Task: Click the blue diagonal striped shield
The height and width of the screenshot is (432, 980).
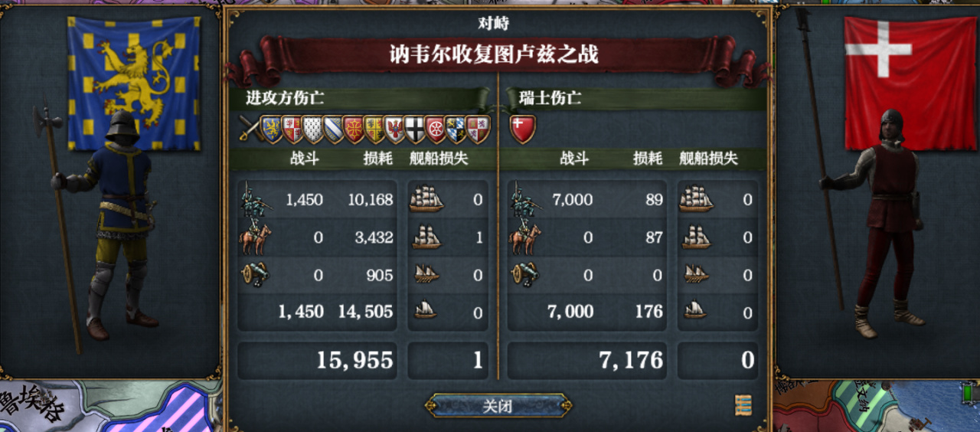Action: point(333,129)
